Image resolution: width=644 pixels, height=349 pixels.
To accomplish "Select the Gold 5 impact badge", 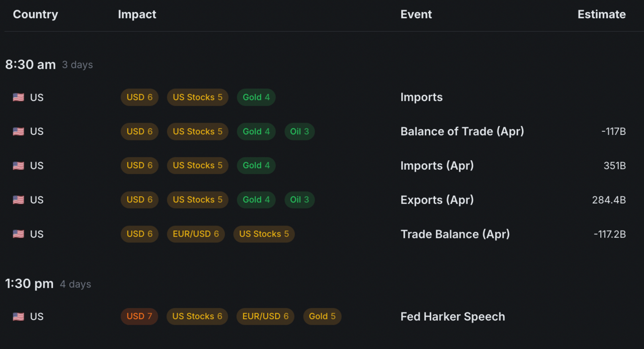I will [322, 316].
